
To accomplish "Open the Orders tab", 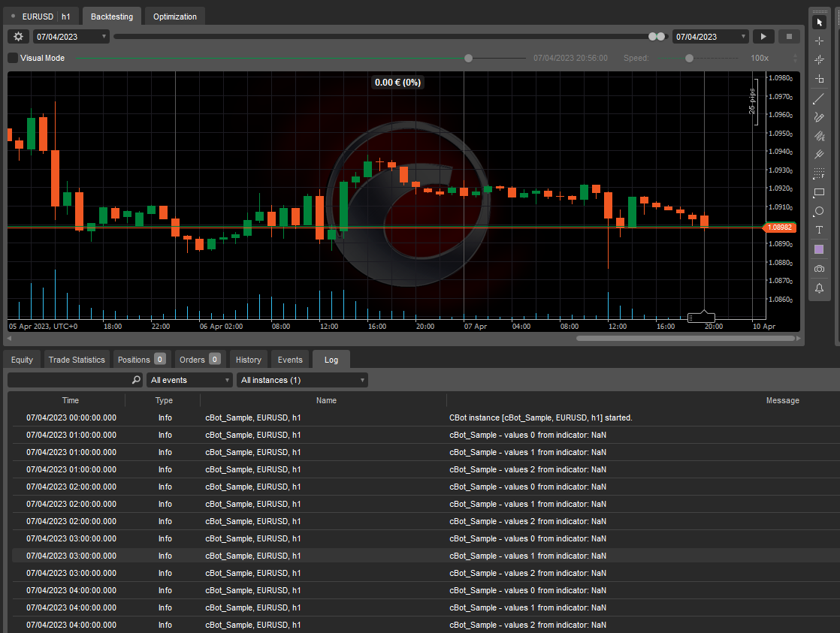I will point(200,360).
